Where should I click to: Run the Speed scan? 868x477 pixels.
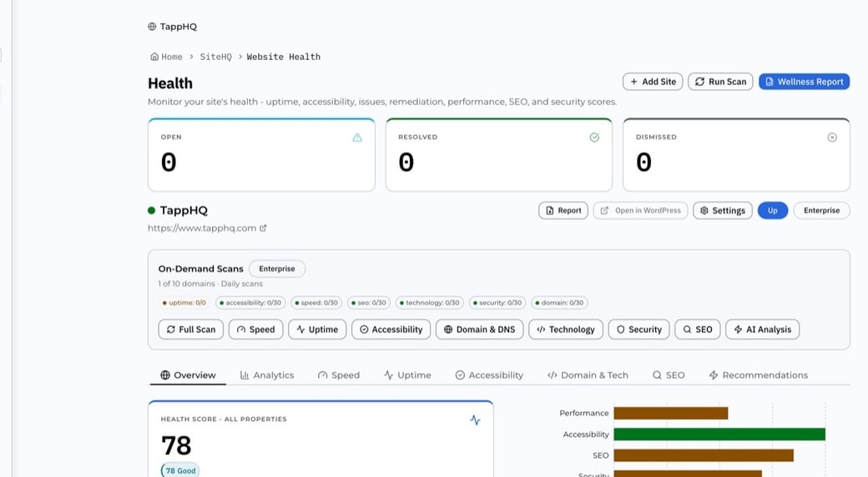coord(255,329)
